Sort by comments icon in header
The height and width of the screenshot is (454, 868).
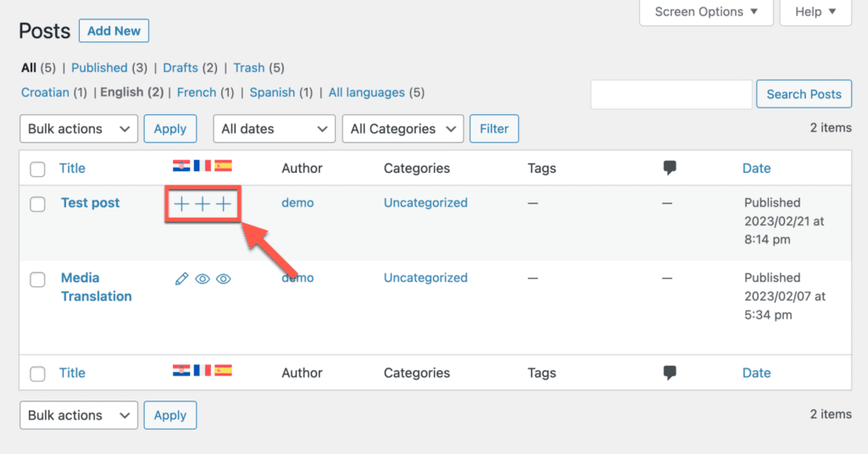(x=670, y=168)
